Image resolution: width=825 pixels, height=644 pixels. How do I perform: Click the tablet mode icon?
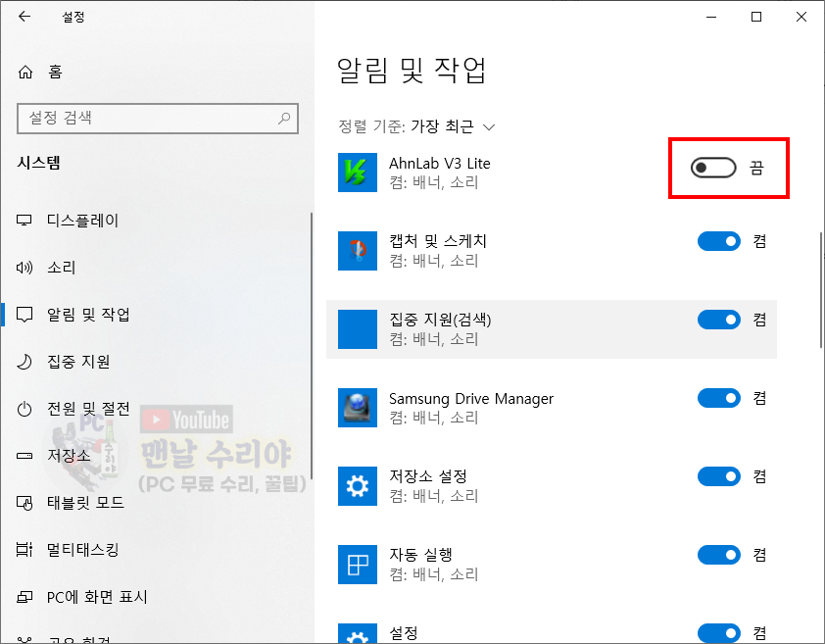pyautogui.click(x=24, y=503)
